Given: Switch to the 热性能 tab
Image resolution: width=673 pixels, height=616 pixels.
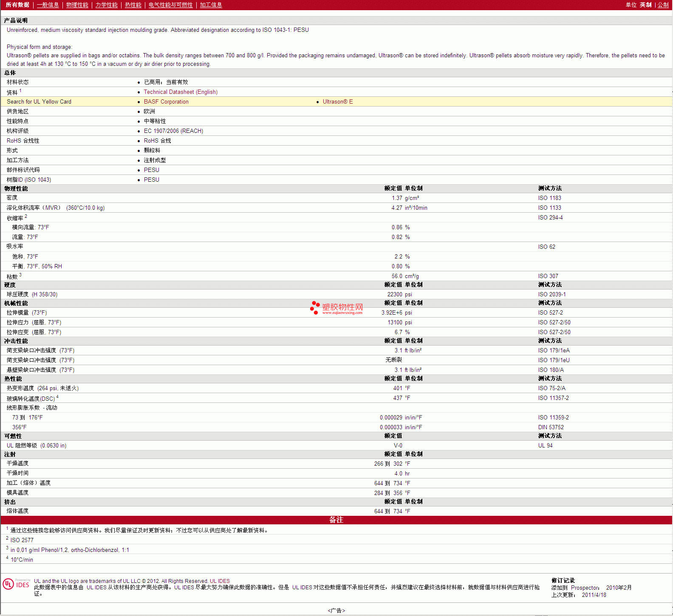Looking at the screenshot, I should click(133, 5).
